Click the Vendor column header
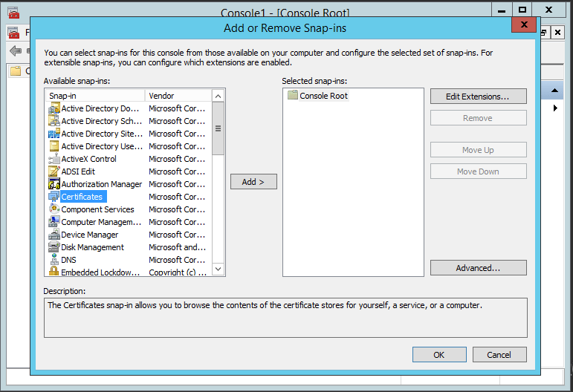Image resolution: width=573 pixels, height=392 pixels. pyautogui.click(x=178, y=96)
